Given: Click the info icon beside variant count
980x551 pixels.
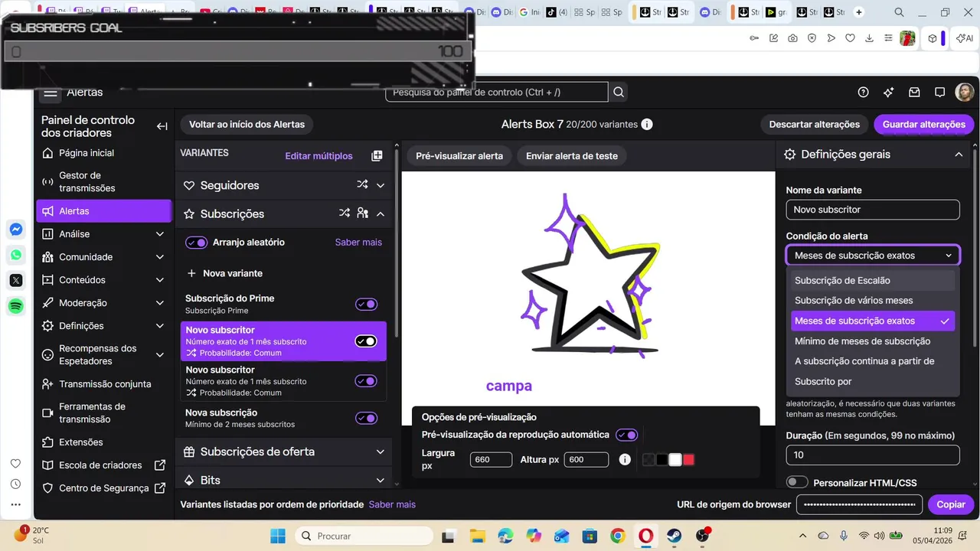Looking at the screenshot, I should point(647,124).
